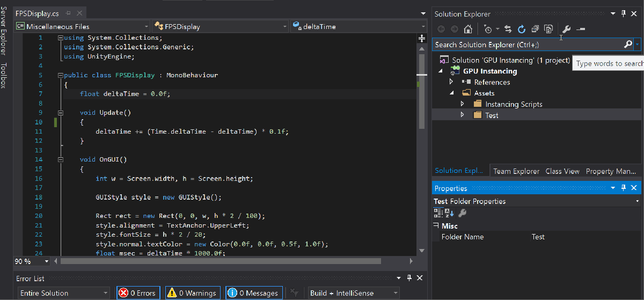
Task: Toggle the Preview Selected Items icon
Action: 581,29
